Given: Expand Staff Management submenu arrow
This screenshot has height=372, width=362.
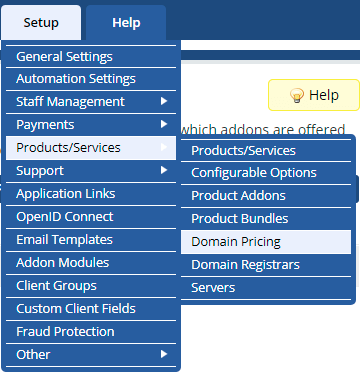Looking at the screenshot, I should click(x=164, y=101).
